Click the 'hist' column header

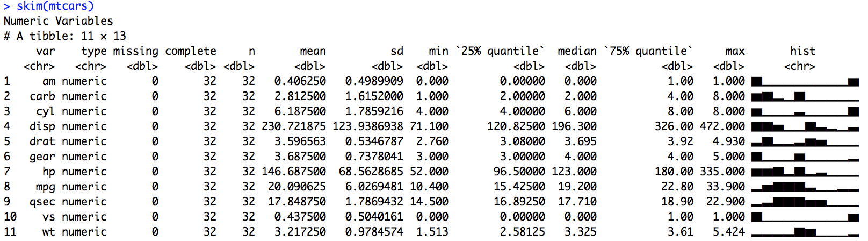802,51
